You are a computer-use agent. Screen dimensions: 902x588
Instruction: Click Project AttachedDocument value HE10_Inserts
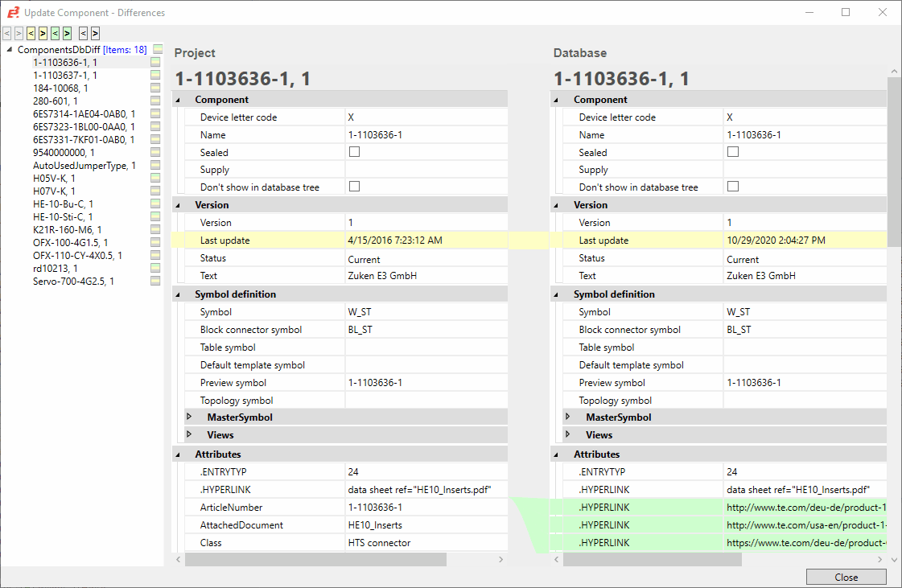(x=375, y=525)
